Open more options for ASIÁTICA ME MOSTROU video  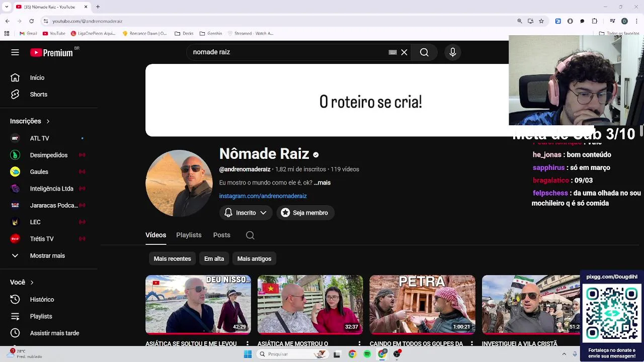coord(359,344)
